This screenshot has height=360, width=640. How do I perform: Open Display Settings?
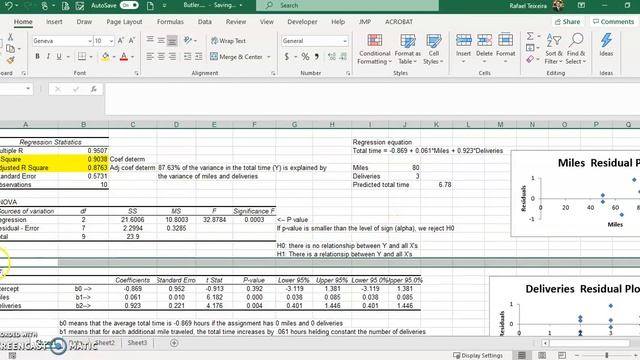[x=478, y=356]
